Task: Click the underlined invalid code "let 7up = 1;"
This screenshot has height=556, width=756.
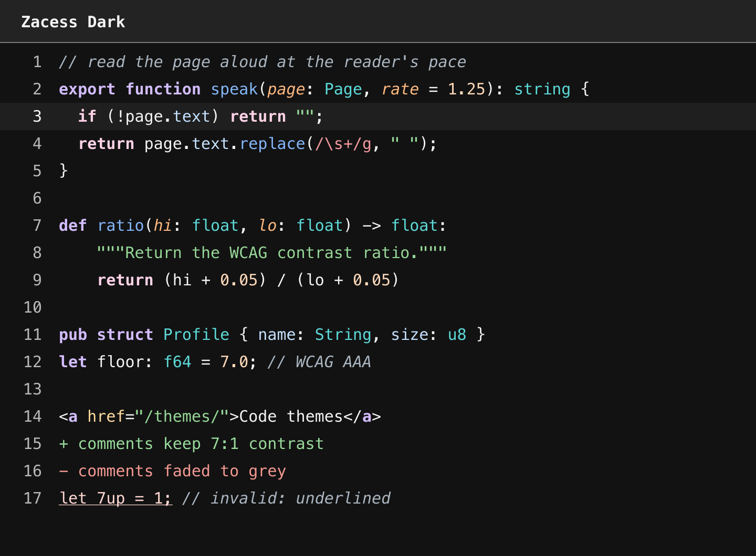Action: point(115,498)
